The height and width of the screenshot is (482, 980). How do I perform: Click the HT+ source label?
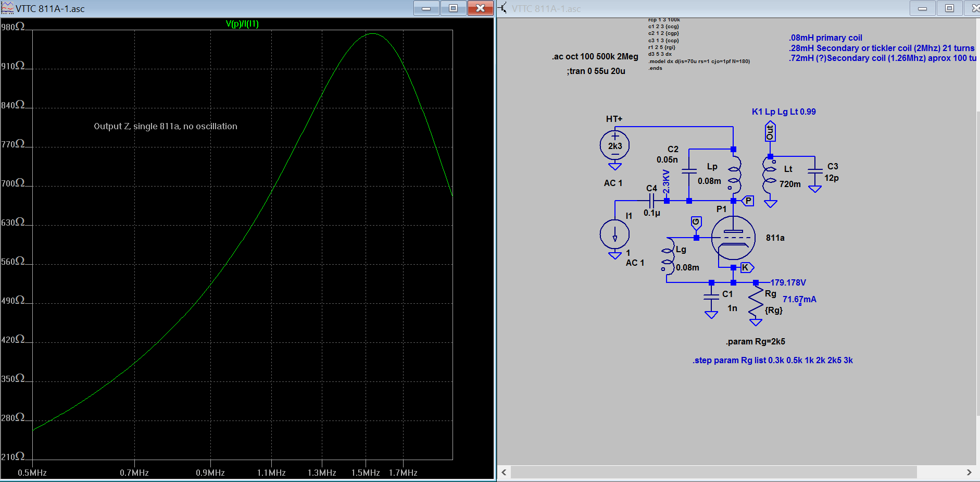(614, 119)
